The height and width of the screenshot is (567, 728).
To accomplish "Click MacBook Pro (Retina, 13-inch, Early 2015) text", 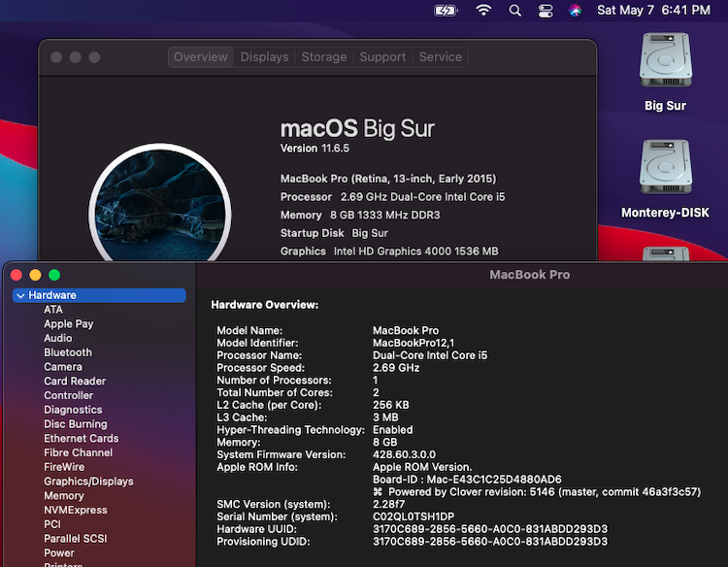I will click(388, 179).
